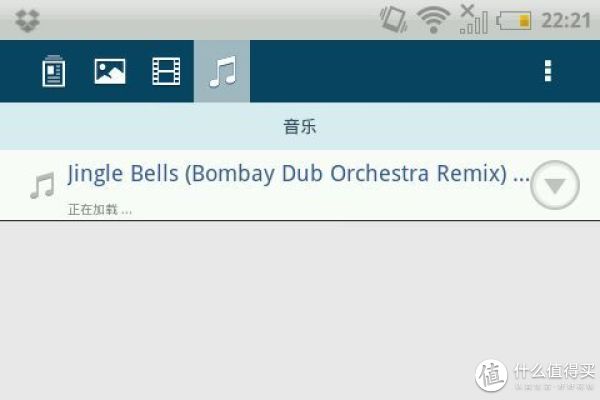Tap the music note icon beside Jingle Bells
The height and width of the screenshot is (400, 600).
(x=42, y=186)
